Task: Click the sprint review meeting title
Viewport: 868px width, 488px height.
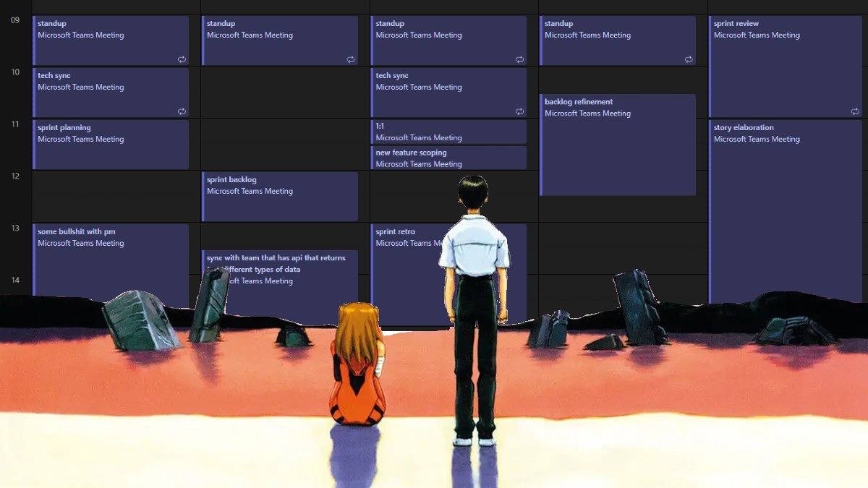Action: (x=736, y=24)
